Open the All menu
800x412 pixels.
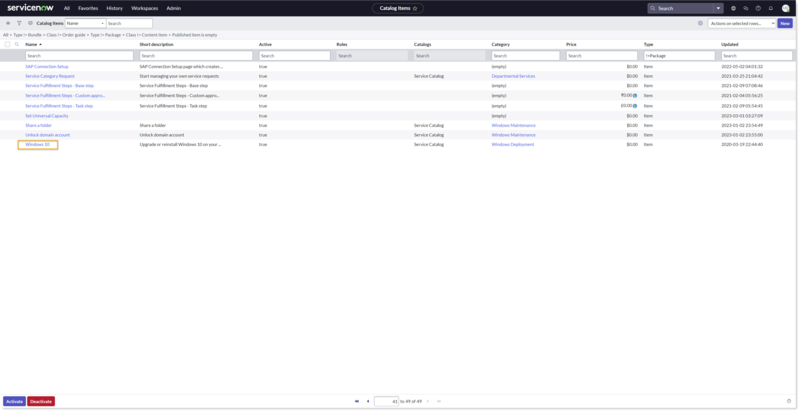(67, 8)
